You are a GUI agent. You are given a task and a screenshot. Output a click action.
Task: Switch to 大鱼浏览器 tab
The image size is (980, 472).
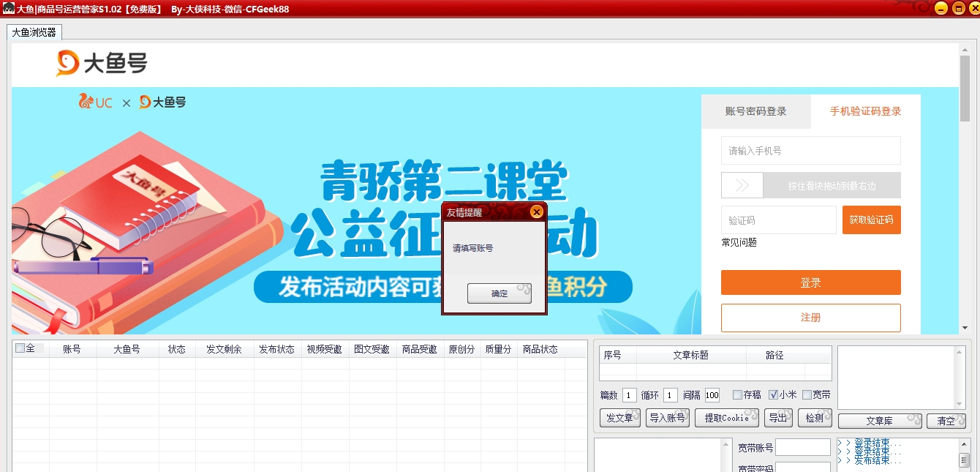tap(34, 32)
